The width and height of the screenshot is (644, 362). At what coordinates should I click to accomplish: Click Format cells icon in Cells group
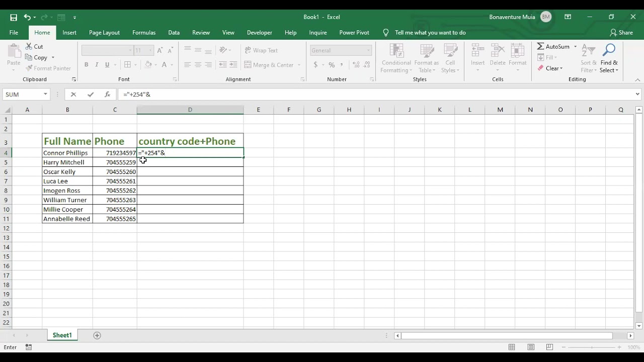[518, 51]
